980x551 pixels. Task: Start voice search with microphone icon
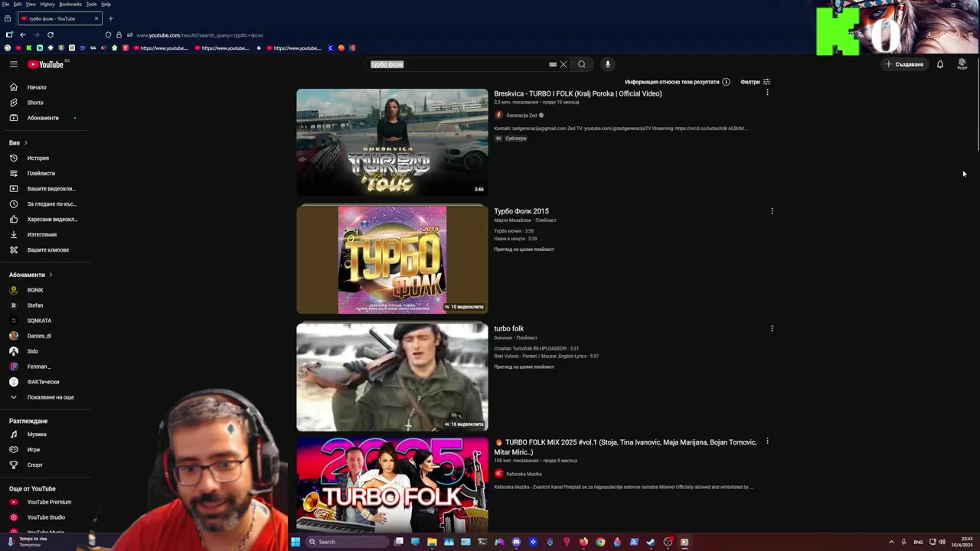(608, 64)
